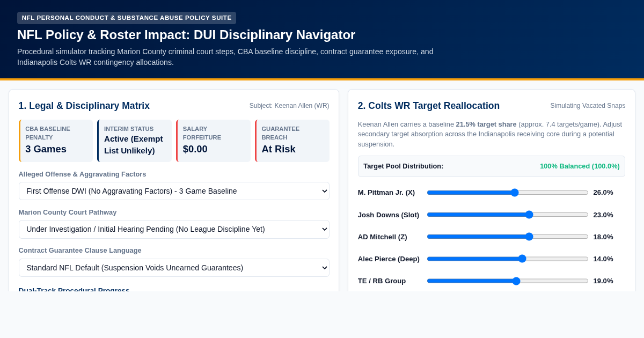Click the 19.0% value for TE / RB Group
The height and width of the screenshot is (338, 644).
pyautogui.click(x=603, y=281)
